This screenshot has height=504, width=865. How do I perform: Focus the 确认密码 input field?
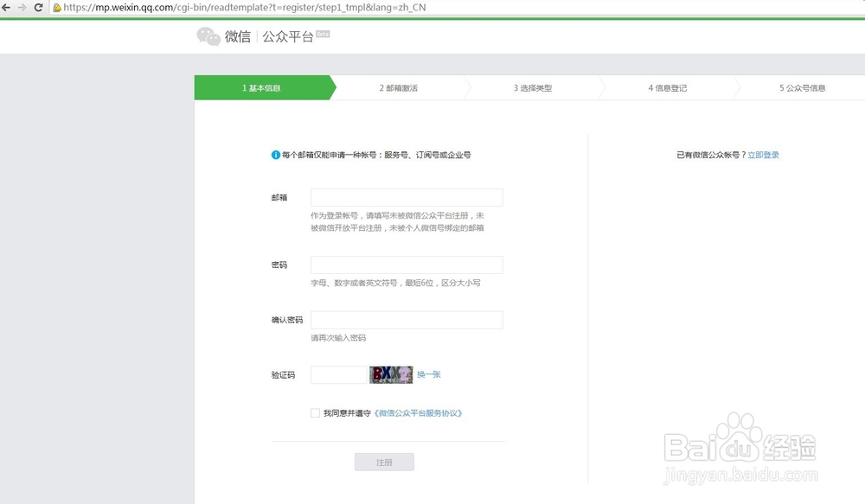pyautogui.click(x=407, y=320)
